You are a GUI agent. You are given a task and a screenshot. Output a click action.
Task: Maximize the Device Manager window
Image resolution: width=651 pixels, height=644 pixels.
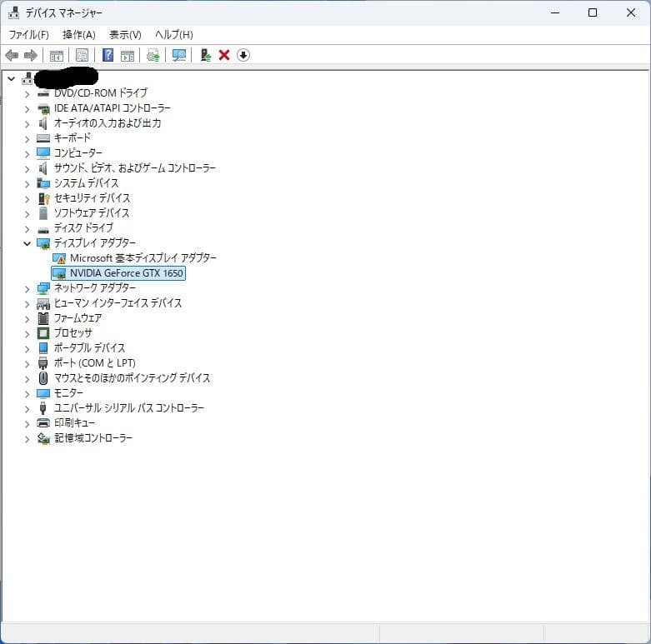[593, 12]
